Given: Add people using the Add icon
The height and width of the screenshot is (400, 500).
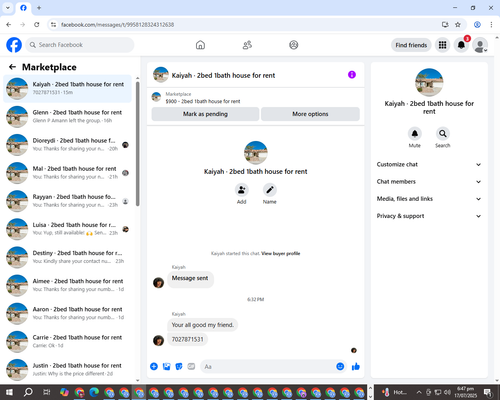Looking at the screenshot, I should pos(241,190).
